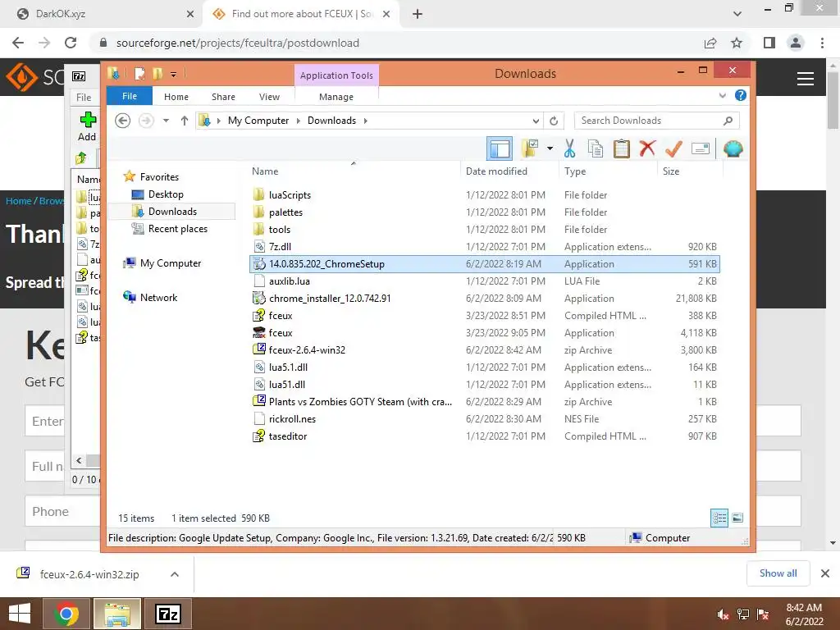Click the Paste clipboard icon
This screenshot has width=840, height=630.
pyautogui.click(x=622, y=148)
